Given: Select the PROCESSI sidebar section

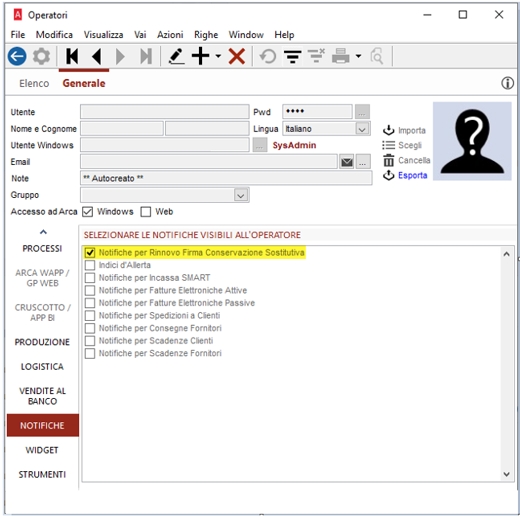Looking at the screenshot, I should pos(42,249).
